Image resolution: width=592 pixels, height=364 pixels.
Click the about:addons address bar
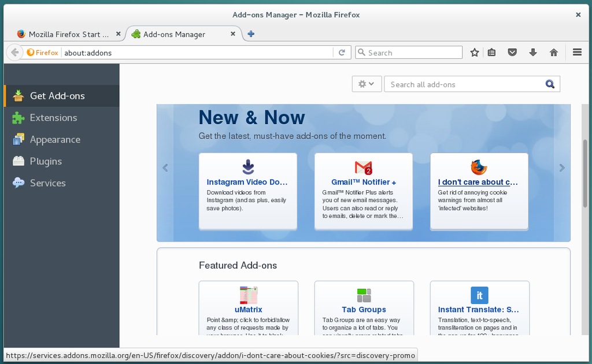[198, 53]
